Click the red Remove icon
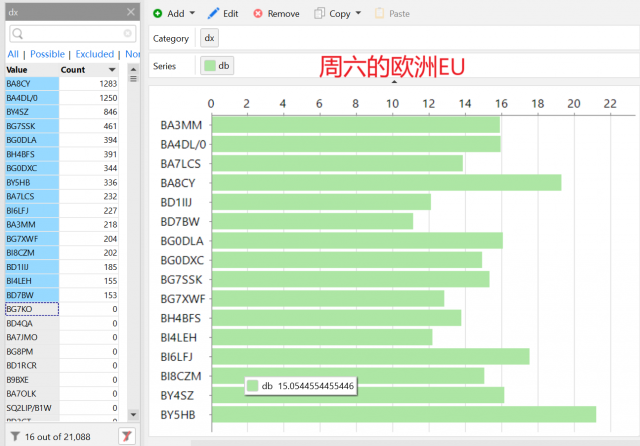640x446 pixels. point(258,14)
